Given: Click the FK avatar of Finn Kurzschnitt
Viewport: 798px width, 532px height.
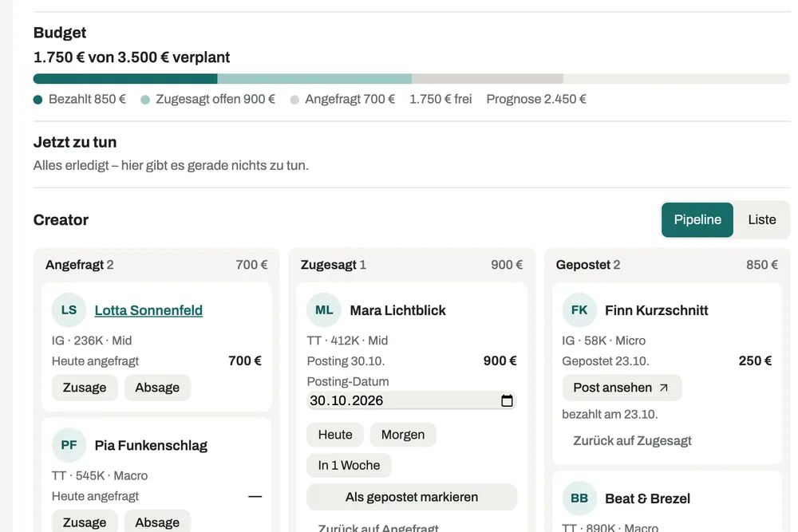Looking at the screenshot, I should (579, 309).
